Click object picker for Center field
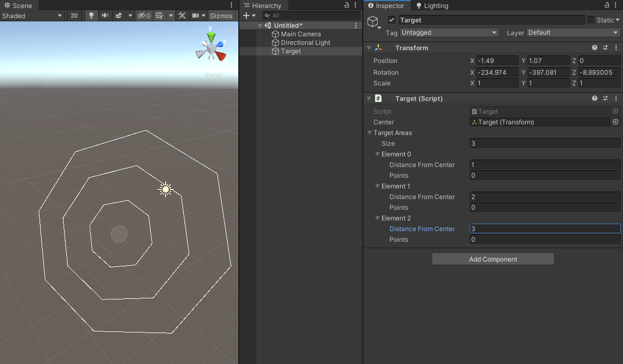 click(616, 122)
